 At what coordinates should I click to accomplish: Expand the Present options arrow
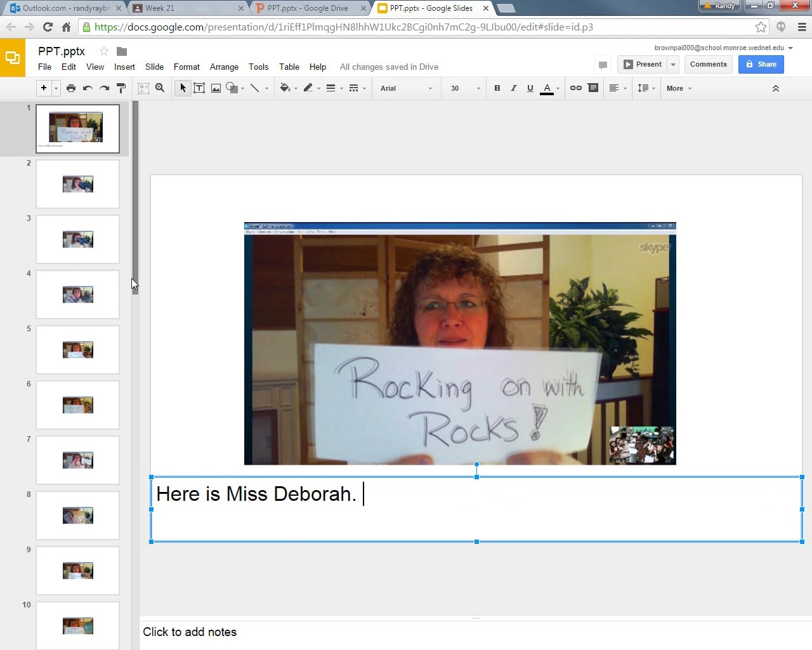[x=673, y=64]
